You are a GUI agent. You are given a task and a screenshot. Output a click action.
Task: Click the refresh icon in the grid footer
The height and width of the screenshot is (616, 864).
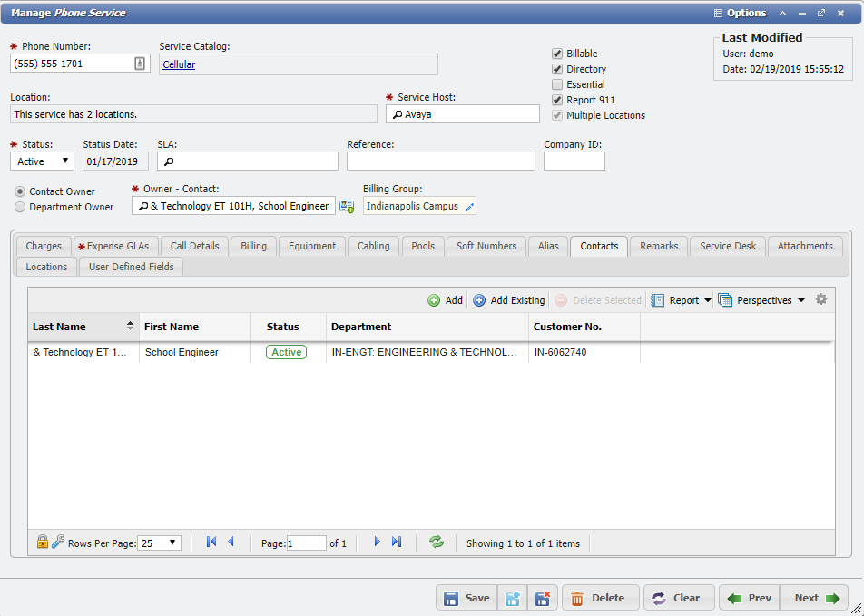point(436,542)
